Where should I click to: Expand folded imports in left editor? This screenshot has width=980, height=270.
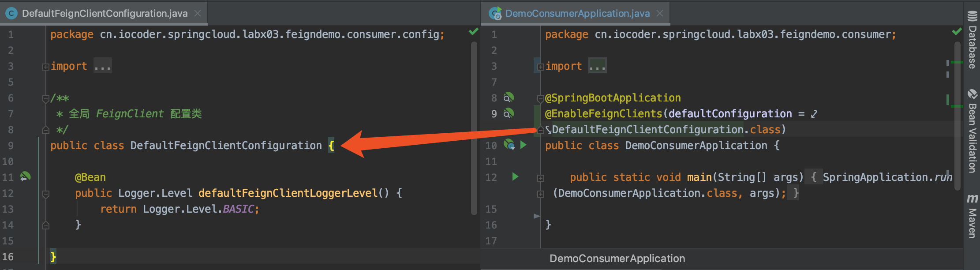45,67
